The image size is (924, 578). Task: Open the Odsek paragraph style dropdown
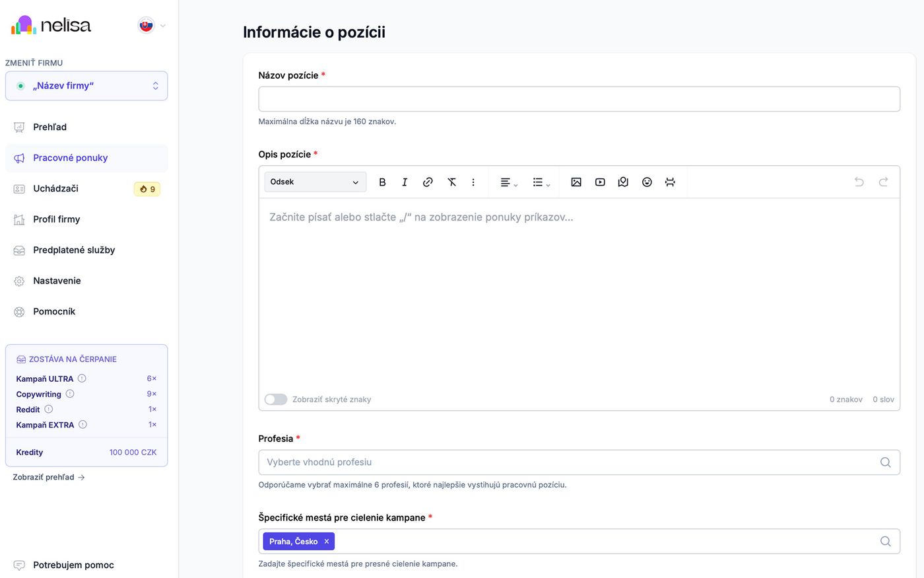(315, 182)
